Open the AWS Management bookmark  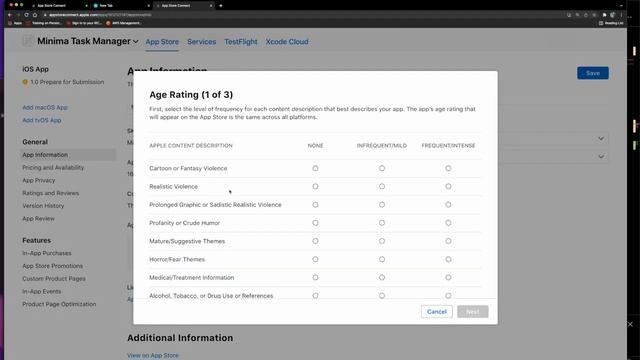click(124, 23)
